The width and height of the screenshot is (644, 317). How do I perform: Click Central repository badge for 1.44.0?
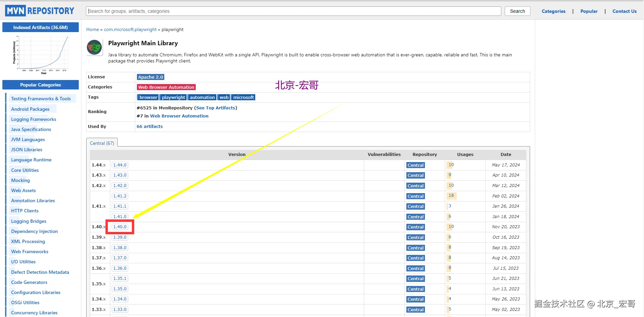(x=415, y=165)
